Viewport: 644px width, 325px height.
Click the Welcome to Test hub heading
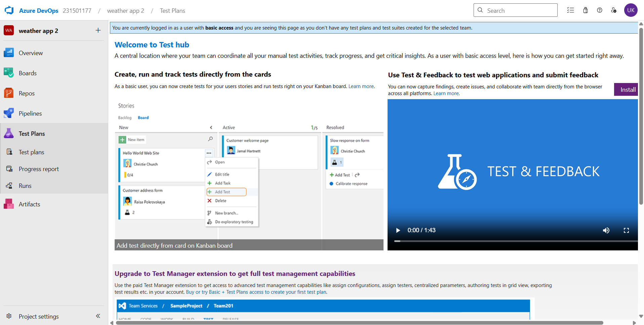click(x=152, y=45)
